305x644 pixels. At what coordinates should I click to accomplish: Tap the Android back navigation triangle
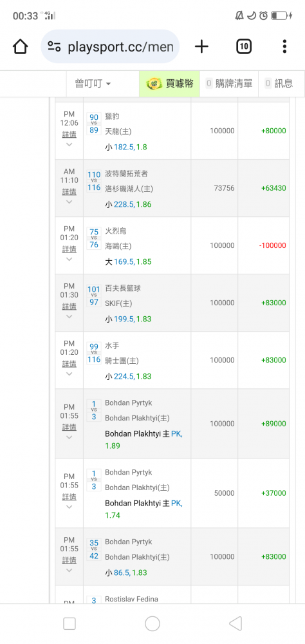click(x=236, y=623)
